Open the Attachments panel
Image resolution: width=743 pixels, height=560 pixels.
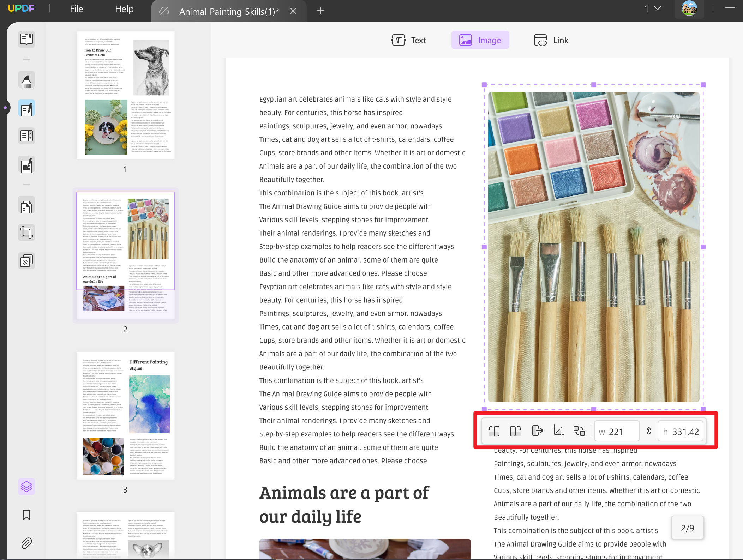26,543
